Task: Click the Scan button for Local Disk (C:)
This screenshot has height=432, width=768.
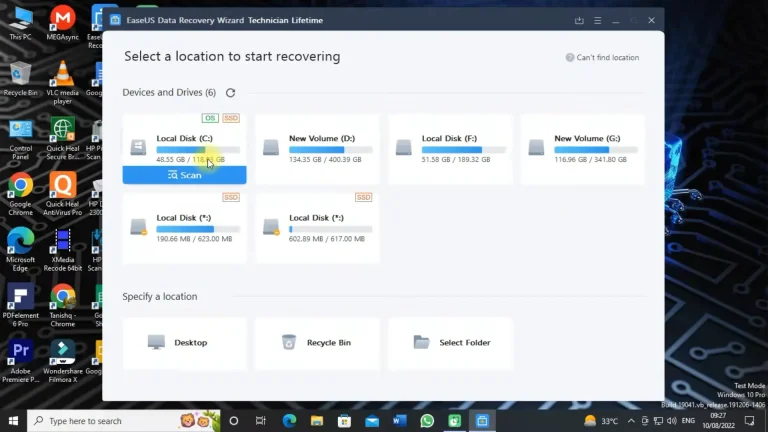Action: pos(184,175)
